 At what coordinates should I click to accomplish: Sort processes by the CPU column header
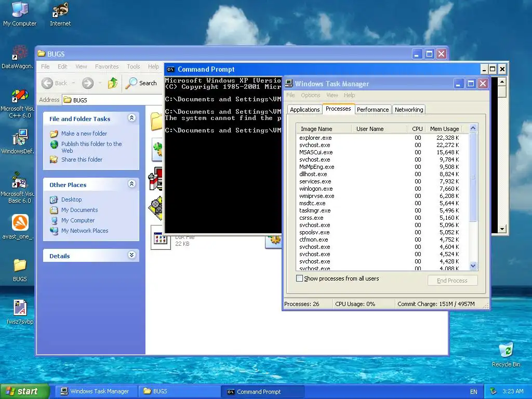(416, 129)
